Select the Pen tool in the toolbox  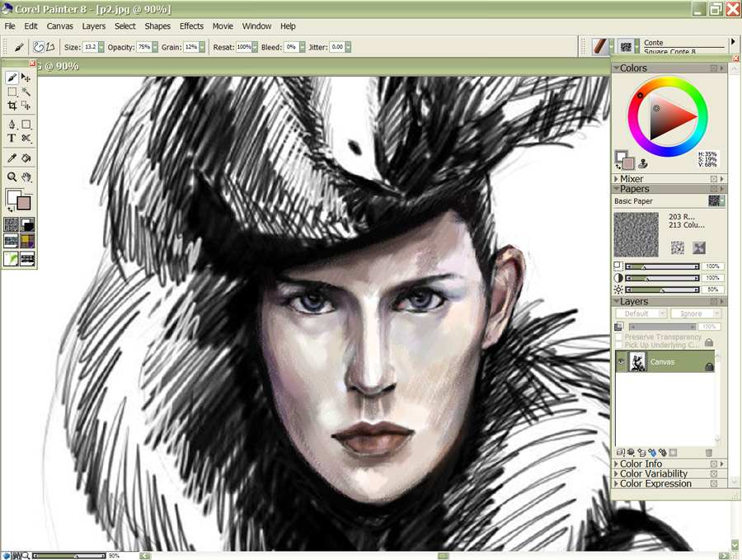click(x=12, y=125)
